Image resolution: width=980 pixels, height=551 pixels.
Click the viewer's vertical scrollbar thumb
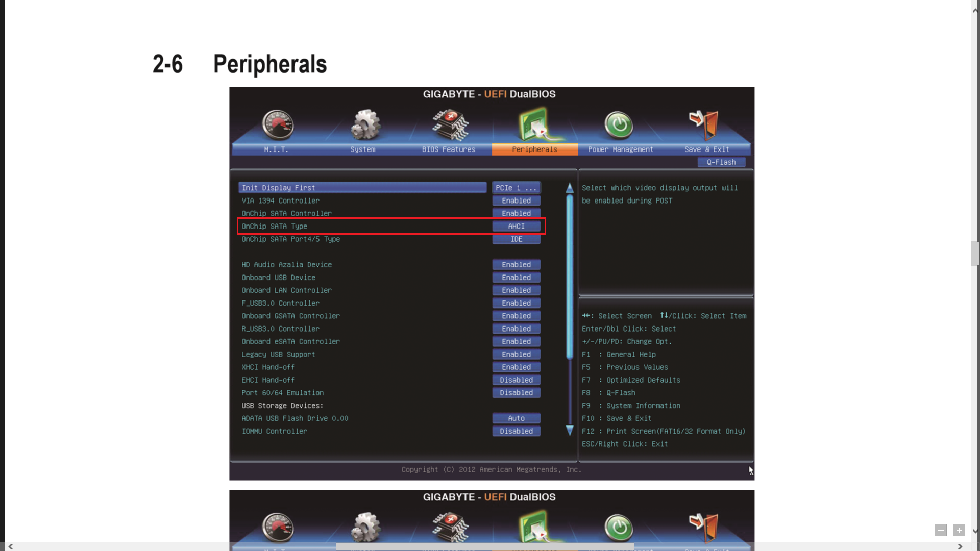pyautogui.click(x=975, y=254)
